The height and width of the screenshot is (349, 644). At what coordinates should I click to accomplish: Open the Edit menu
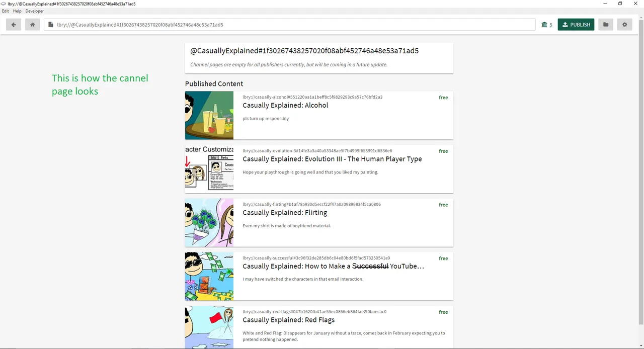[6, 11]
